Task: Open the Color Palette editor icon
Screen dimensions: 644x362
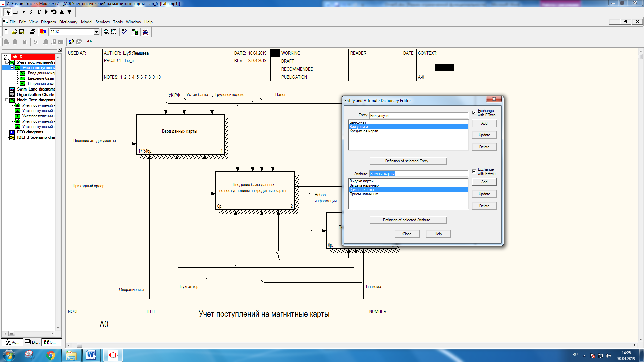Action: click(x=43, y=32)
